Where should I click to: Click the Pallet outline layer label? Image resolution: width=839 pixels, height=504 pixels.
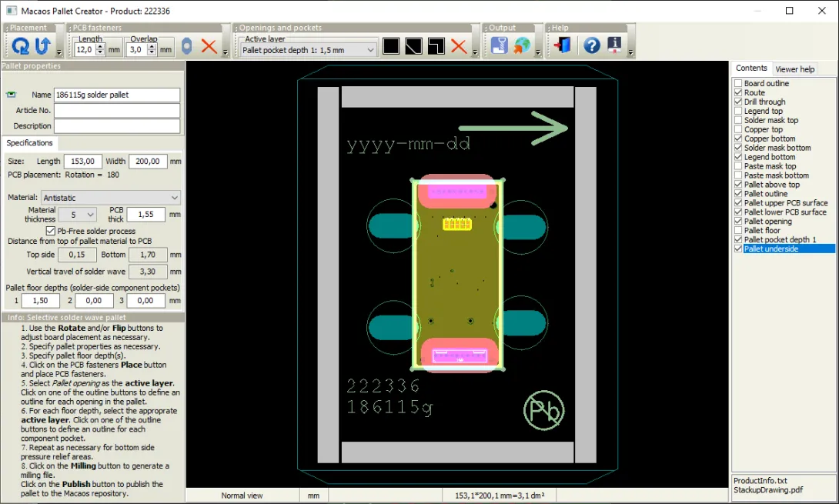[766, 194]
